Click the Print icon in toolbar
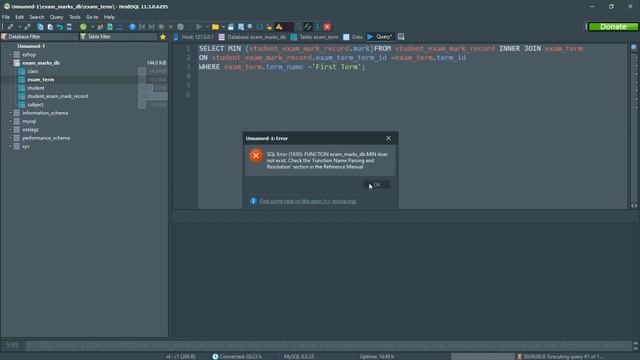The height and width of the screenshot is (360, 640). pyautogui.click(x=69, y=27)
